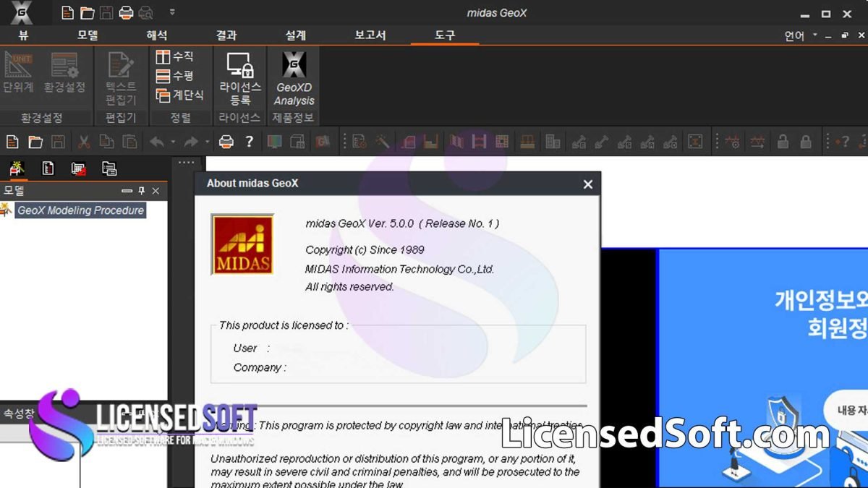This screenshot has height=488, width=868.
Task: Click the Copy icon in main toolbar
Action: [106, 142]
